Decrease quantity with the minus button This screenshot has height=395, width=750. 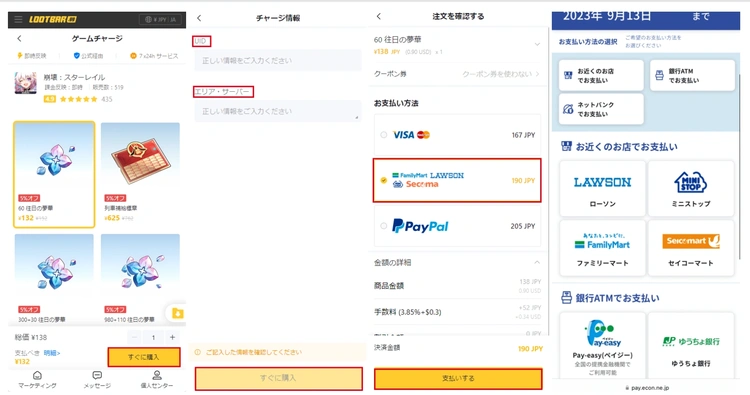134,337
